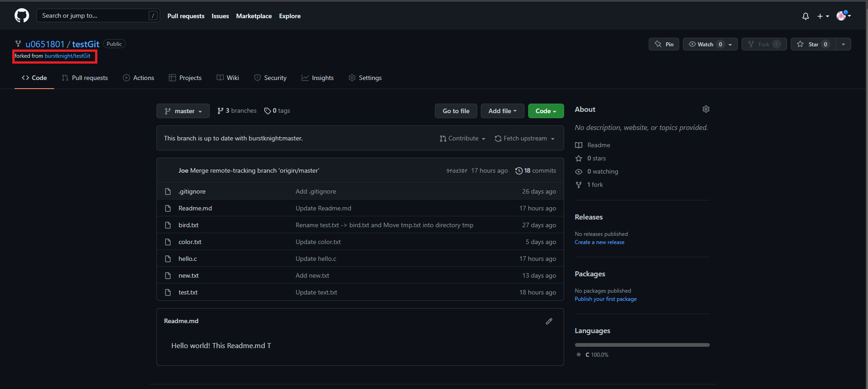Click the Languages bar
This screenshot has height=389, width=868.
pyautogui.click(x=642, y=345)
